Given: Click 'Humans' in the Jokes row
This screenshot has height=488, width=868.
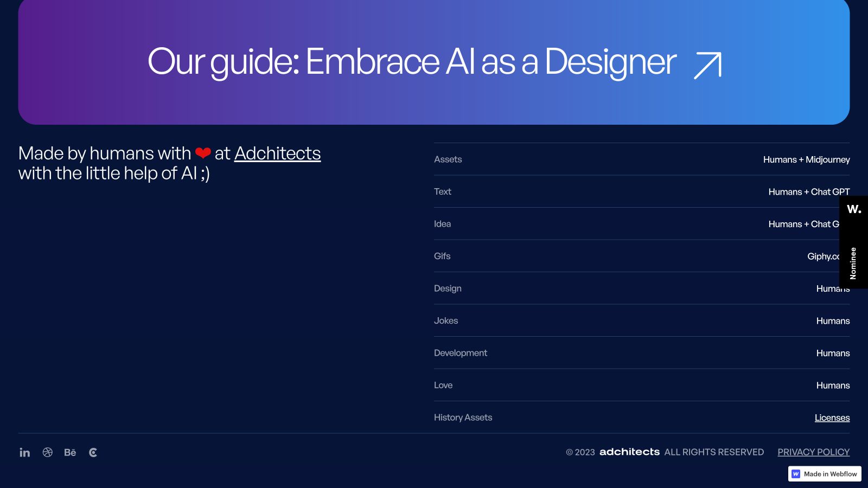Looking at the screenshot, I should (x=833, y=321).
